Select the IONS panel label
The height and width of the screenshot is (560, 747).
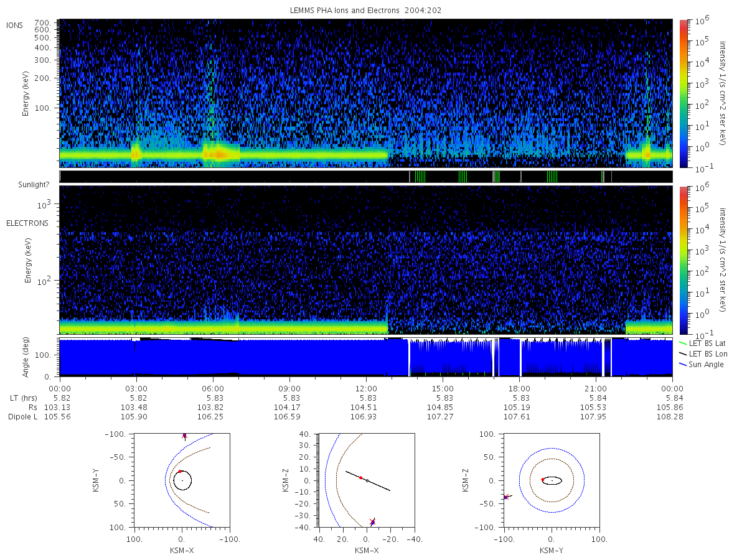[x=15, y=26]
